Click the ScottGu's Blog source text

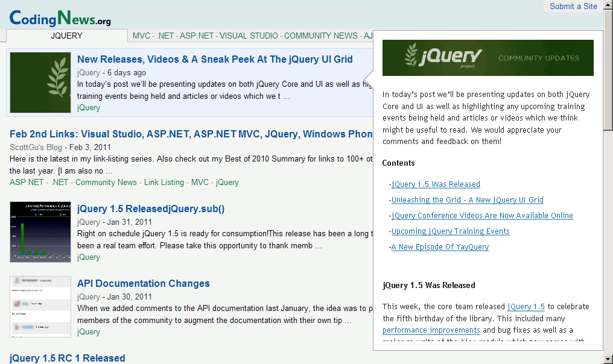(36, 147)
